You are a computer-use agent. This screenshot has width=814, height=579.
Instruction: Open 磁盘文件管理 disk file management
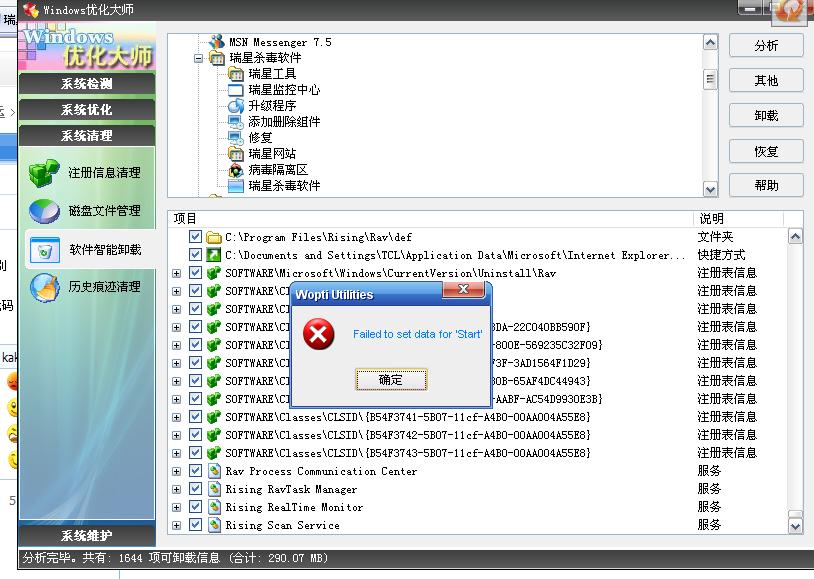(x=85, y=211)
